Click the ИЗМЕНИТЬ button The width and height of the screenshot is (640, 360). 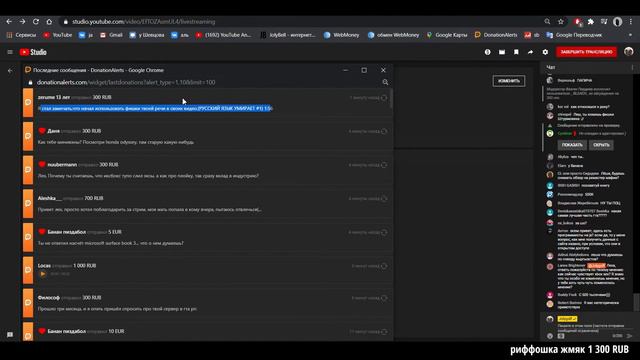[x=509, y=81]
